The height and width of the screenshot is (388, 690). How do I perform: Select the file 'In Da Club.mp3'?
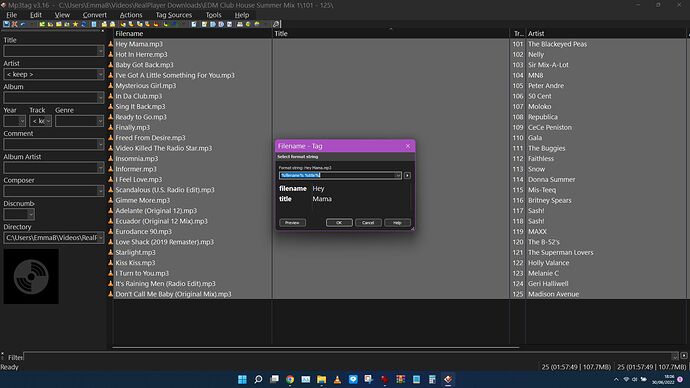(139, 96)
